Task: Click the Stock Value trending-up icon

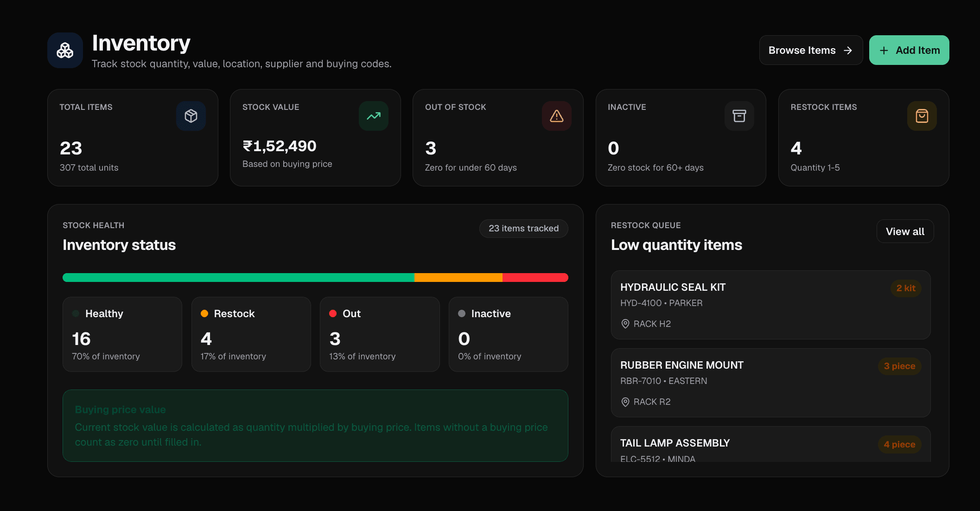Action: pyautogui.click(x=374, y=116)
